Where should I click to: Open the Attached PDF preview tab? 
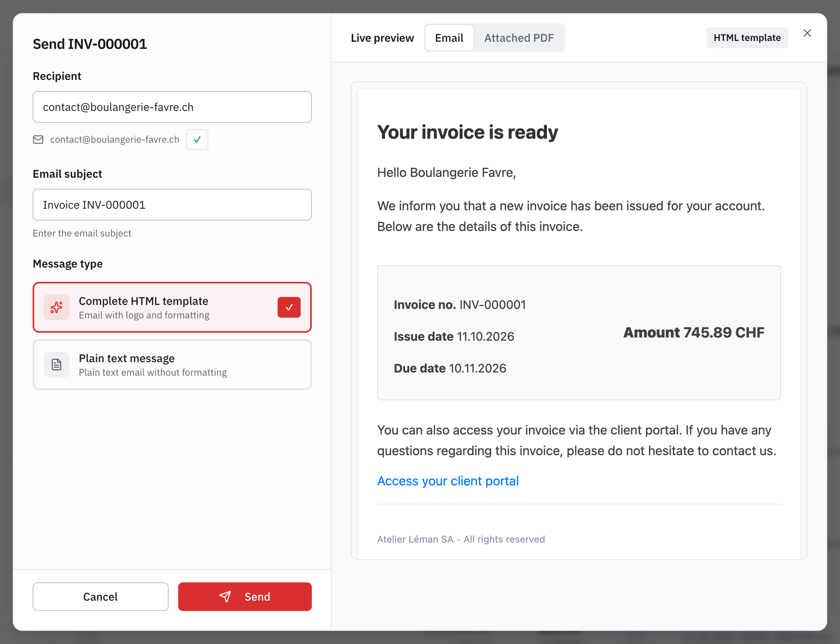point(519,38)
